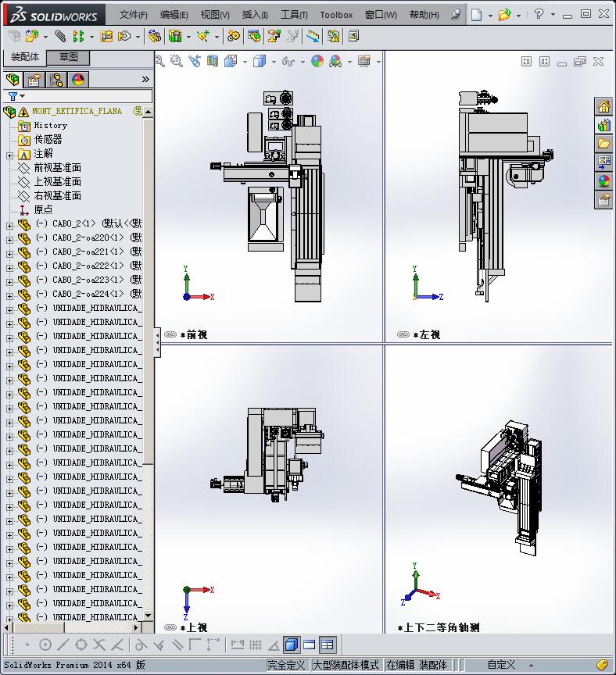Viewport: 616px width, 675px height.
Task: Click the Move Component icon
Action: point(124,36)
